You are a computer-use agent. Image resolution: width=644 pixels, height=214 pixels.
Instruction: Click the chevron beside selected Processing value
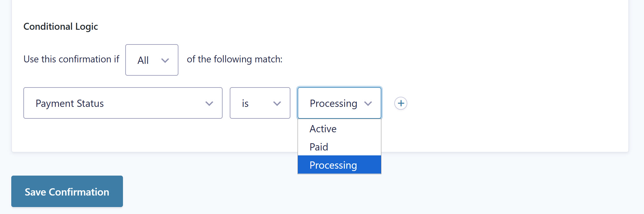pos(368,103)
